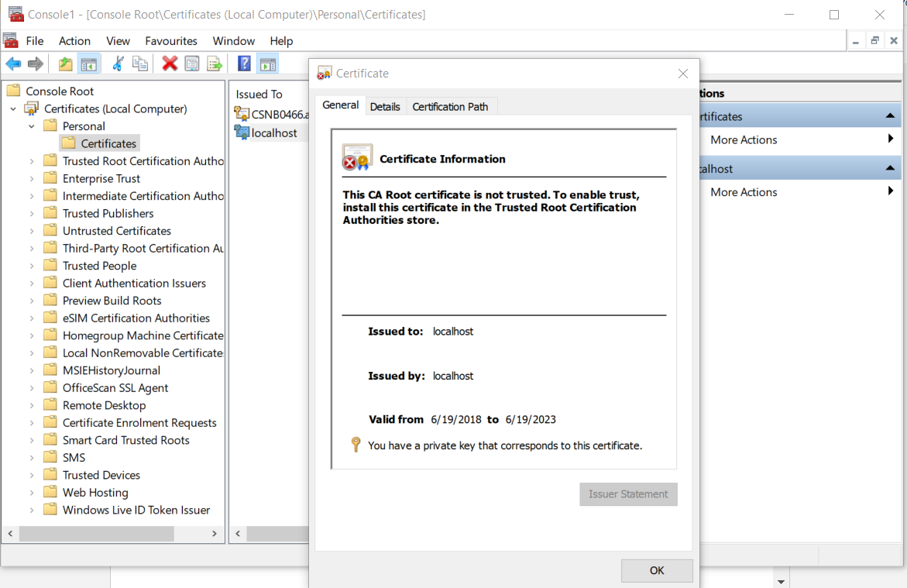Open the Certification Path tab
This screenshot has width=907, height=588.
click(451, 106)
